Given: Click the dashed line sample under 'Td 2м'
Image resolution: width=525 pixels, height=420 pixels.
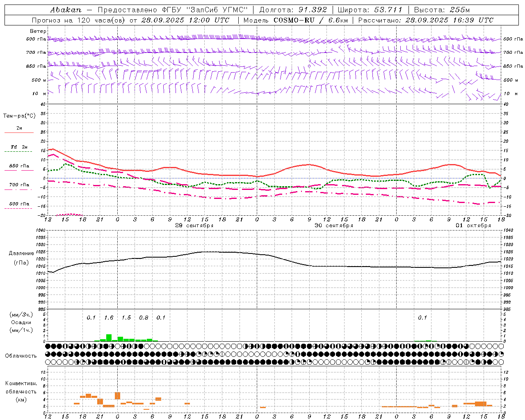Looking at the screenshot, I should (x=19, y=152).
